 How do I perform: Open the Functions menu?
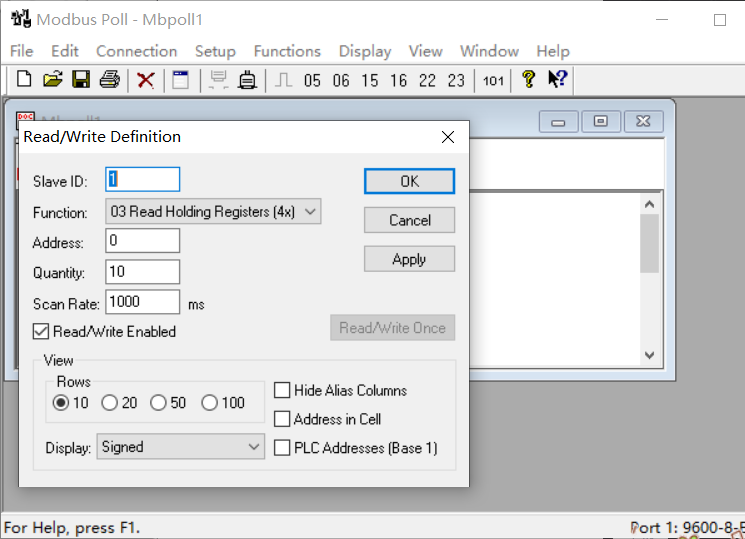pos(287,51)
